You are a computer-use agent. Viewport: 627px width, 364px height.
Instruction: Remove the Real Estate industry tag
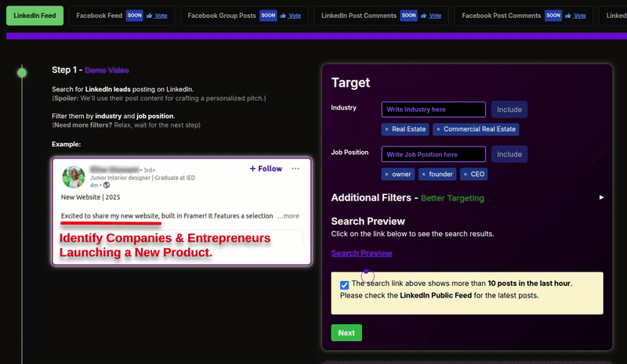(x=386, y=129)
